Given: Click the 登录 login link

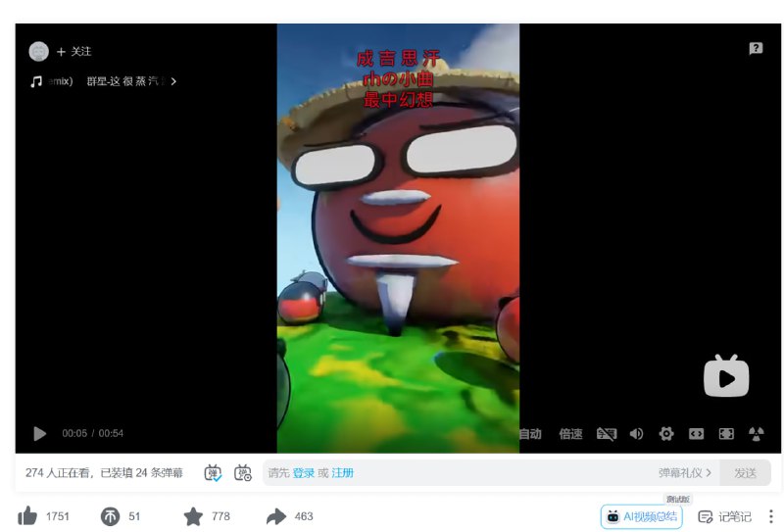Looking at the screenshot, I should [x=304, y=472].
